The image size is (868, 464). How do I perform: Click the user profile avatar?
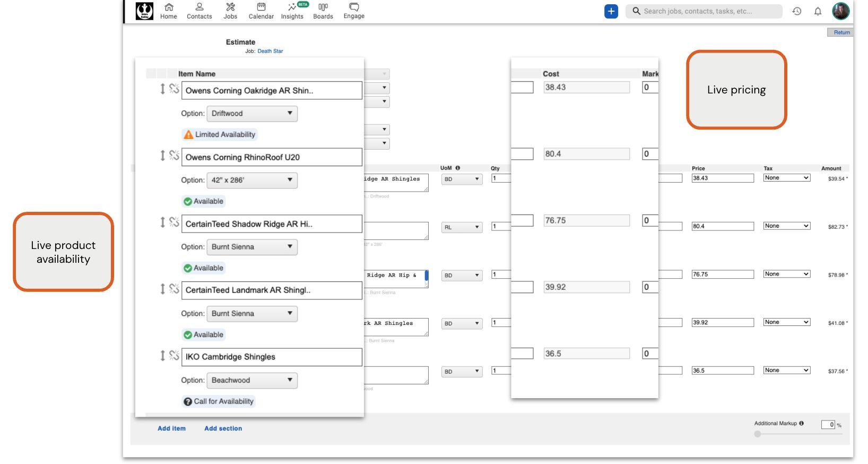[841, 11]
